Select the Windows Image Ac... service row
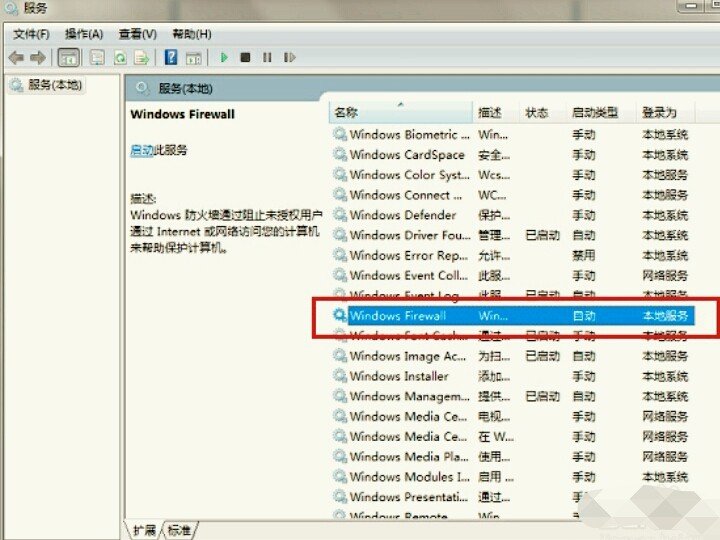The height and width of the screenshot is (540, 720). (x=513, y=356)
